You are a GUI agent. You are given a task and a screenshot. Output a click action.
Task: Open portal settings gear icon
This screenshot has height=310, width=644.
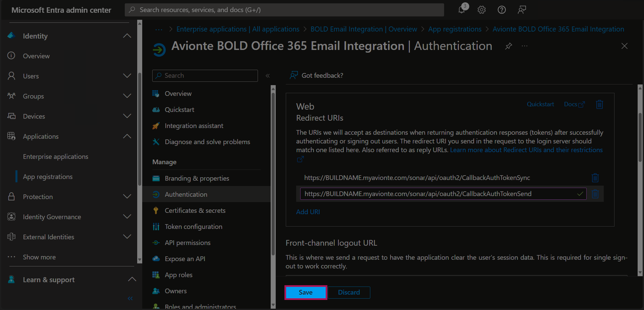[482, 10]
